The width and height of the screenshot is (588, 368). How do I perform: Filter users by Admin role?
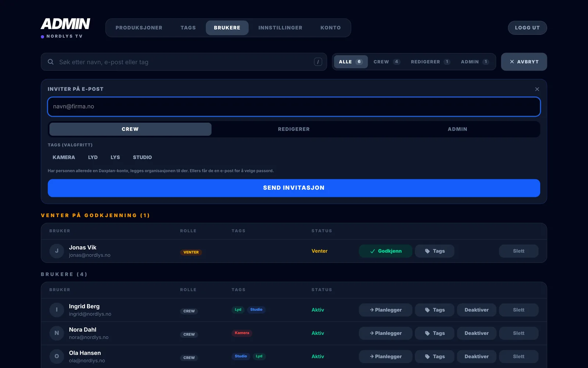475,62
